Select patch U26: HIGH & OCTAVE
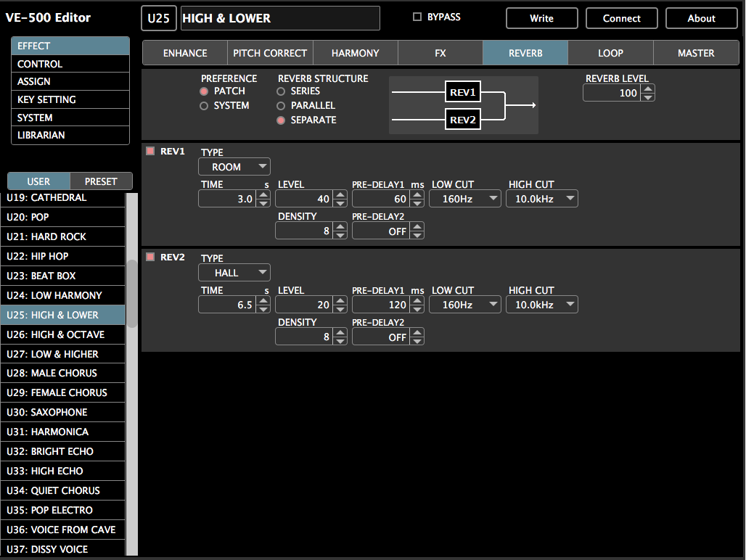746x560 pixels. [x=63, y=334]
